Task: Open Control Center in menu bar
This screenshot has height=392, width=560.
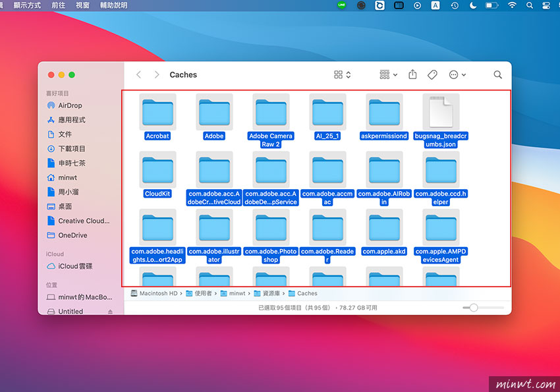Action: 546,5
